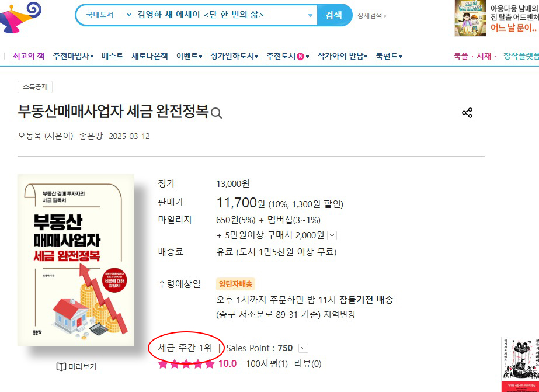Open the 상세검색 advanced search link
Screen dimensions: 539x392
(371, 15)
